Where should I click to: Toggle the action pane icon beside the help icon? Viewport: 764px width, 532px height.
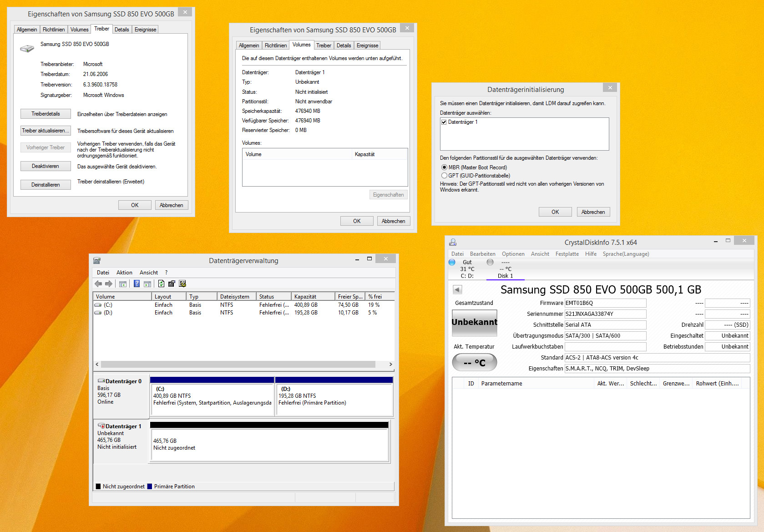click(147, 284)
